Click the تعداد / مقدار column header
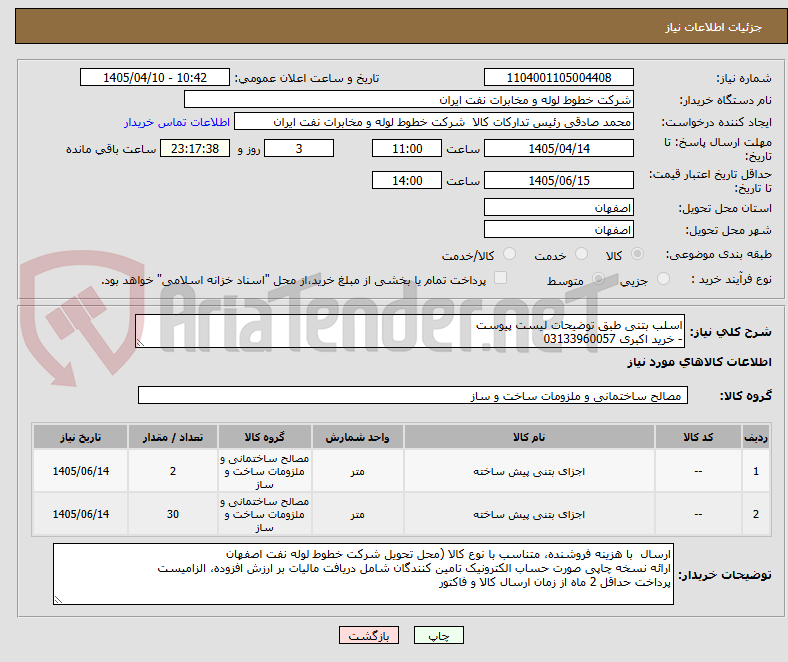Screen dimensions: 788x662 (x=173, y=437)
